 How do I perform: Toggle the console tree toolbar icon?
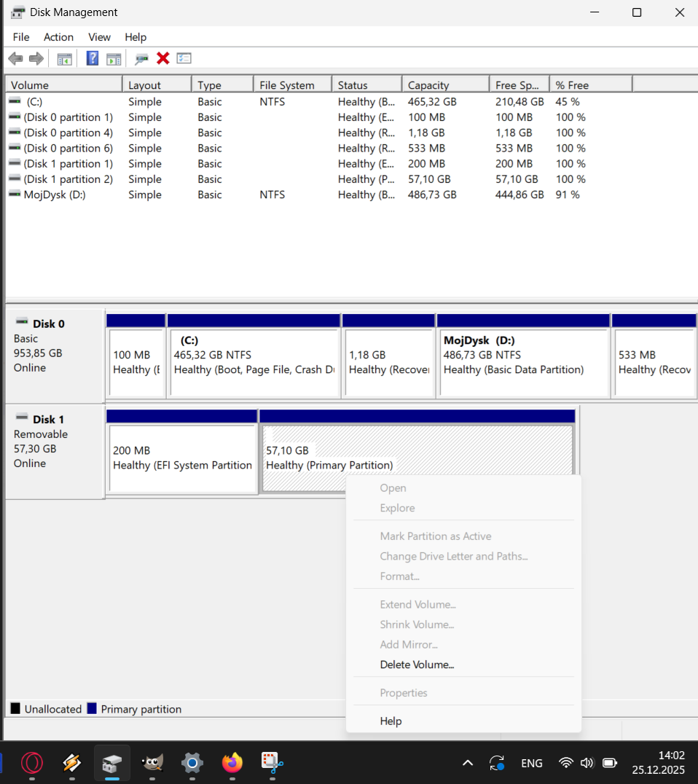65,59
